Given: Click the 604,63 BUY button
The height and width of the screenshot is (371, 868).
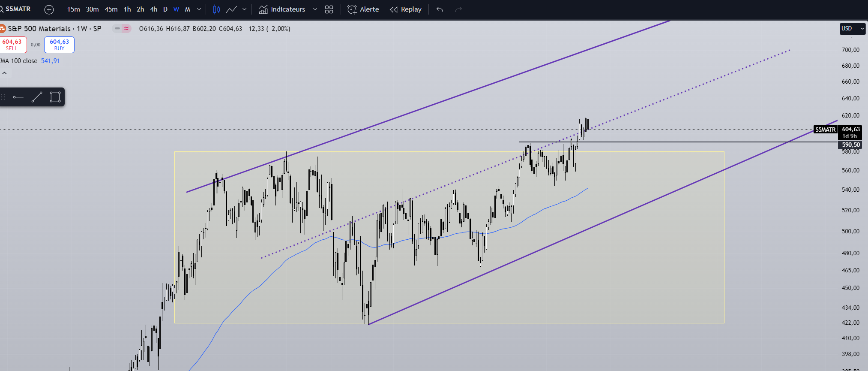Looking at the screenshot, I should point(59,45).
